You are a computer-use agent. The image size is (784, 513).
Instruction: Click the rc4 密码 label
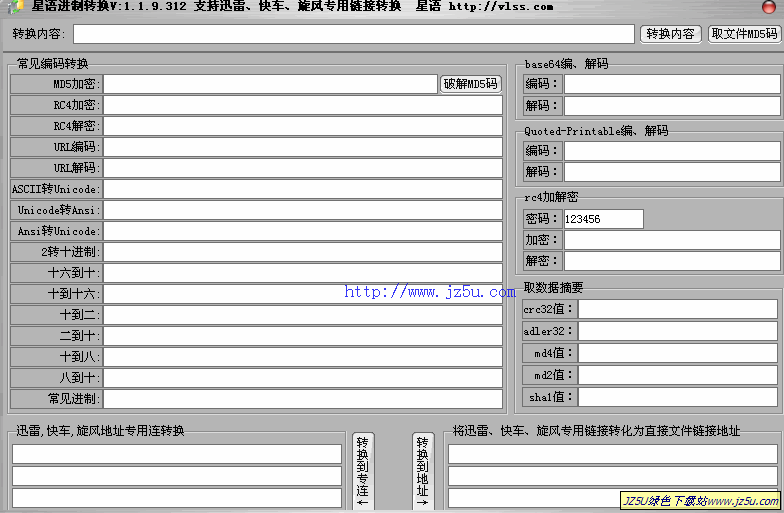543,219
